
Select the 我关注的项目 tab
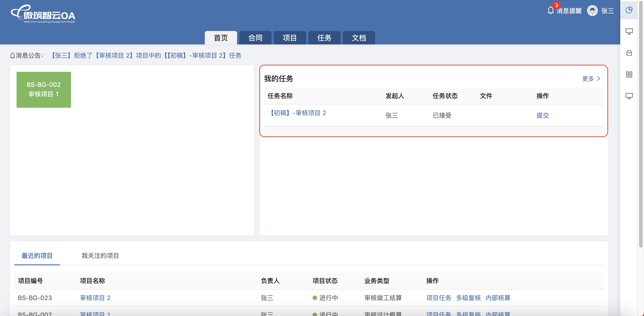[100, 256]
